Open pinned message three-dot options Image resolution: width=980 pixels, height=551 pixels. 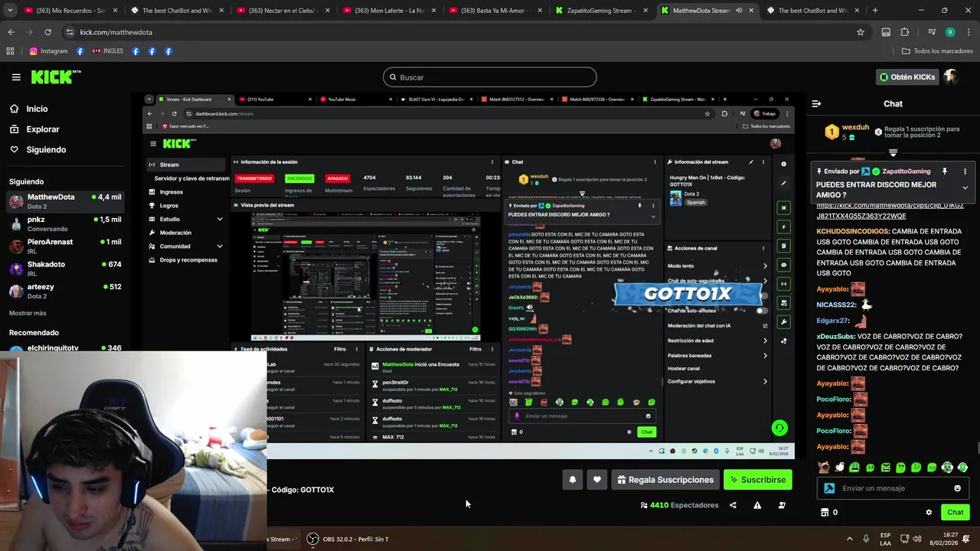[x=965, y=171]
